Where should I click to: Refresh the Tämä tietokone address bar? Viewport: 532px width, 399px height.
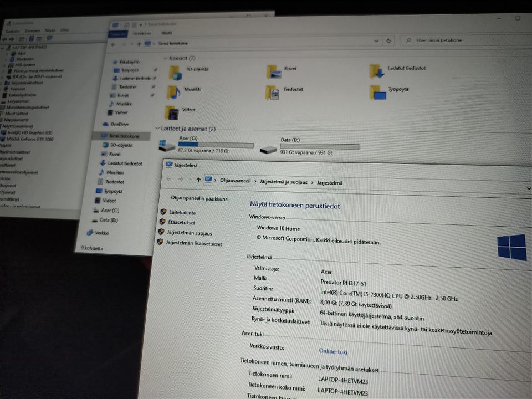coord(388,40)
